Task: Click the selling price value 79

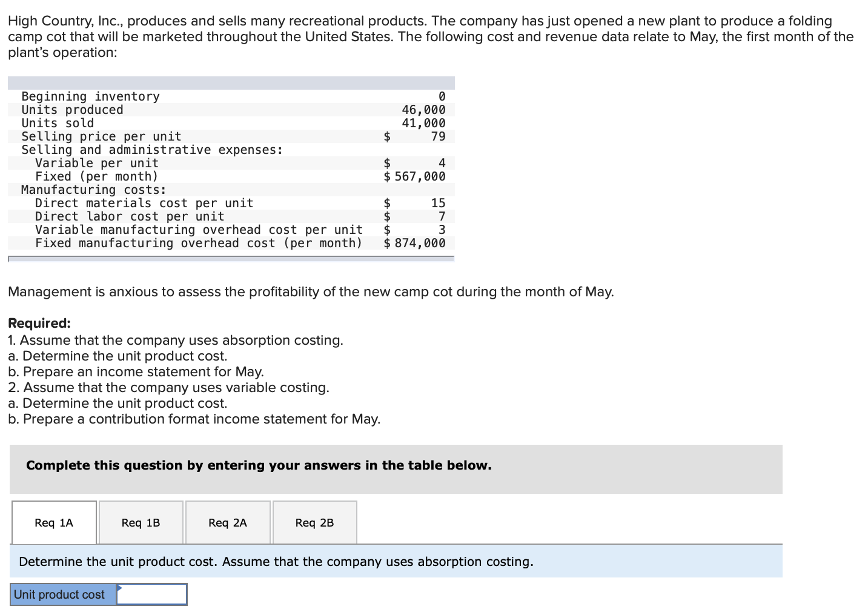Action: pyautogui.click(x=439, y=136)
